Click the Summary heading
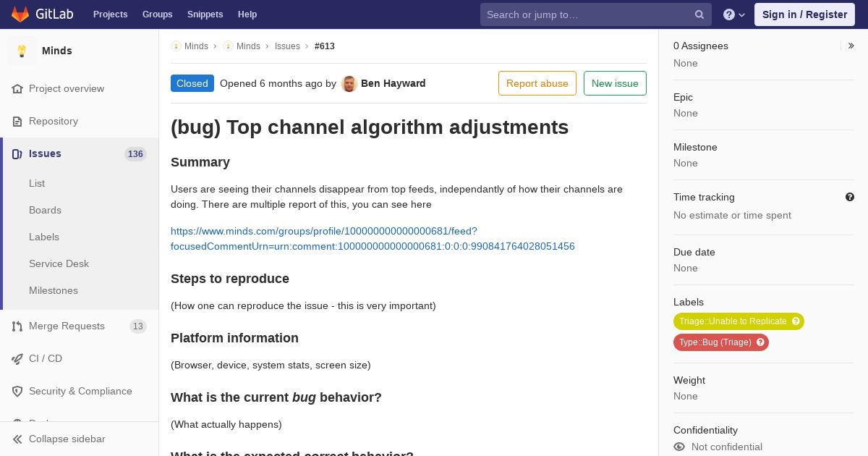The image size is (868, 456). (x=200, y=162)
